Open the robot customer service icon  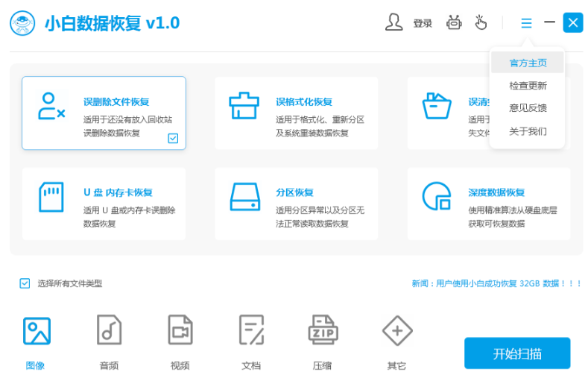point(454,23)
